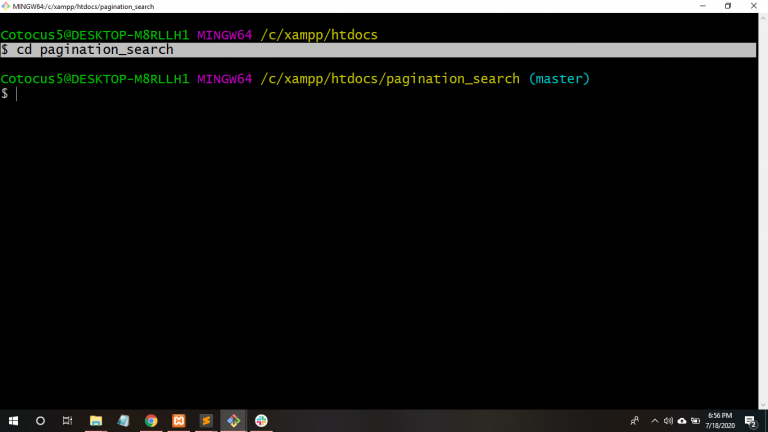
Task: Click the scrollbar down arrow
Action: click(763, 405)
